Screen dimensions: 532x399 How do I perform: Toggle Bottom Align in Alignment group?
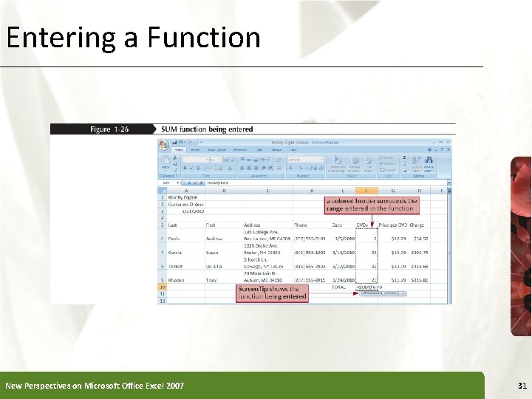256,160
